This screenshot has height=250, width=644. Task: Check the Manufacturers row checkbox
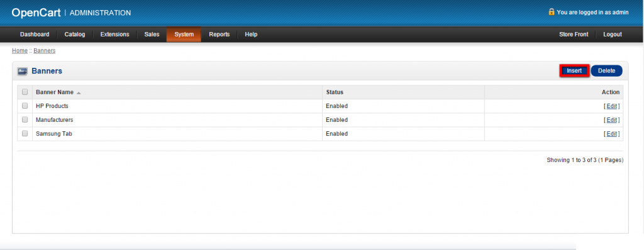(25, 120)
